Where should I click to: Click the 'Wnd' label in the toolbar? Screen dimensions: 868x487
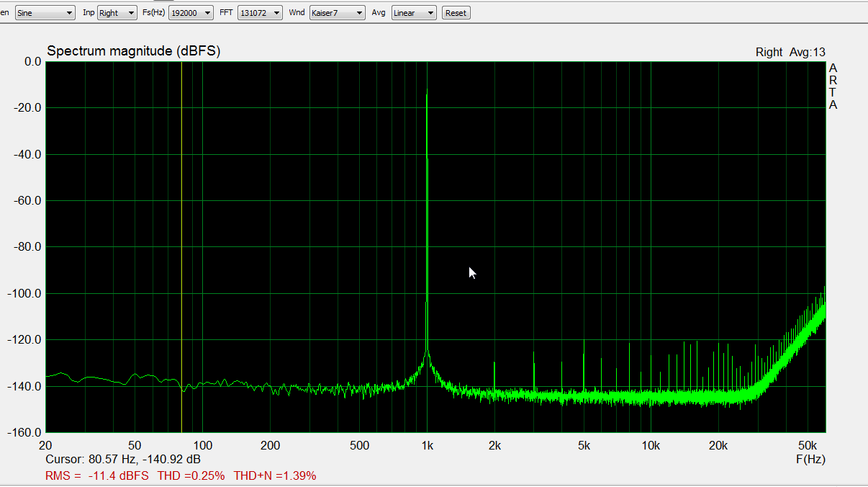(297, 13)
